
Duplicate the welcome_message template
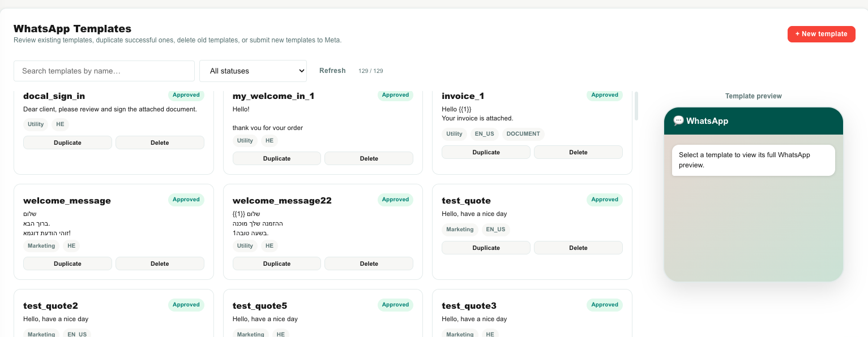pos(67,263)
